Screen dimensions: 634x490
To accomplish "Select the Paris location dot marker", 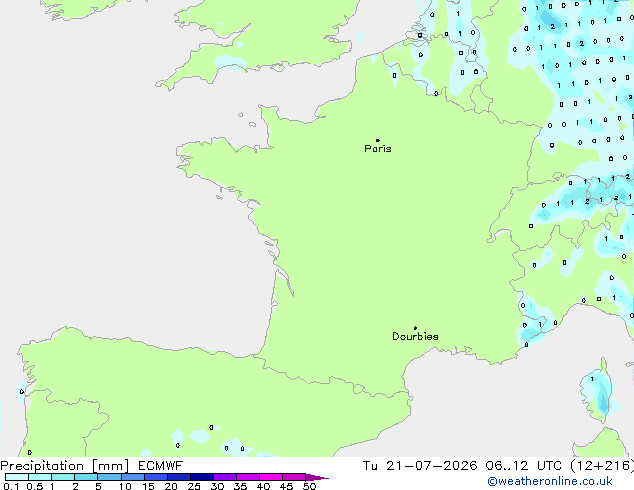I will (378, 140).
